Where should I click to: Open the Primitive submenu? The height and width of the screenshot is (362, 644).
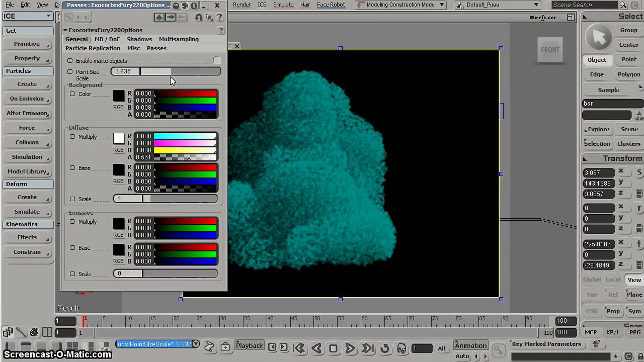[x=28, y=44]
